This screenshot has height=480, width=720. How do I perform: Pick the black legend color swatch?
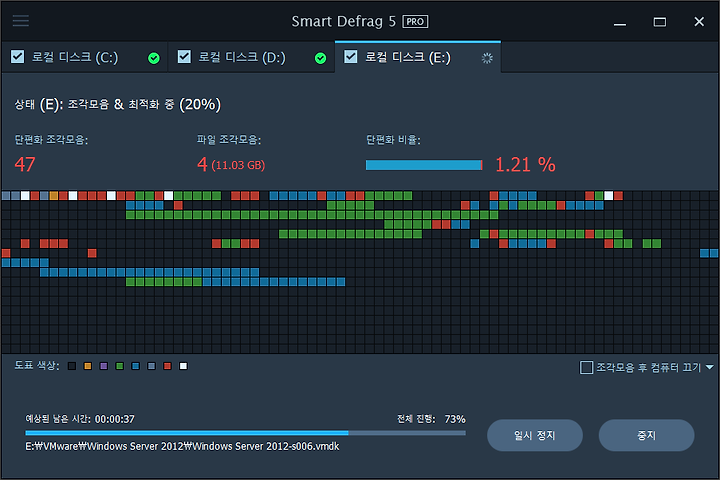pyautogui.click(x=72, y=366)
